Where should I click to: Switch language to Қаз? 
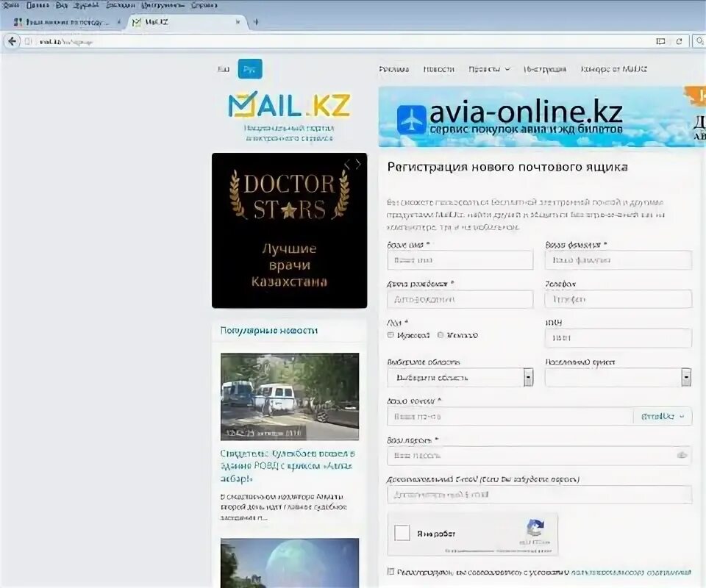(x=224, y=69)
